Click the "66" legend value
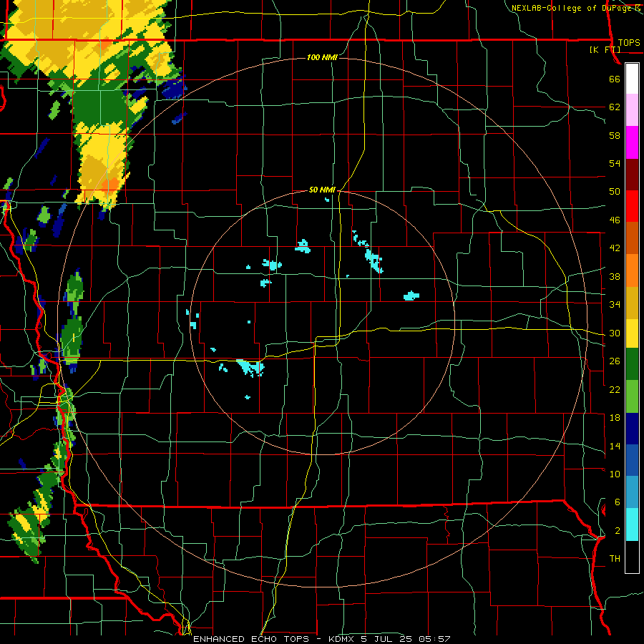 click(615, 79)
